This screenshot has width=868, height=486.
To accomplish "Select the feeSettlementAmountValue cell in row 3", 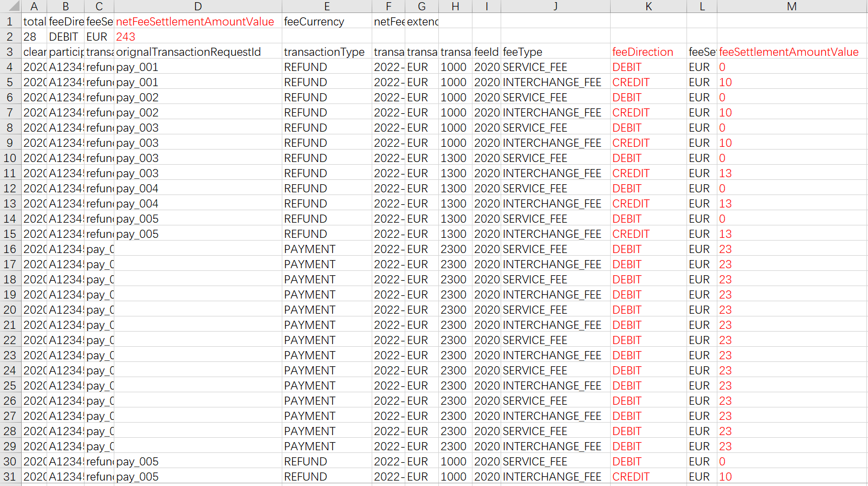I will coord(789,52).
